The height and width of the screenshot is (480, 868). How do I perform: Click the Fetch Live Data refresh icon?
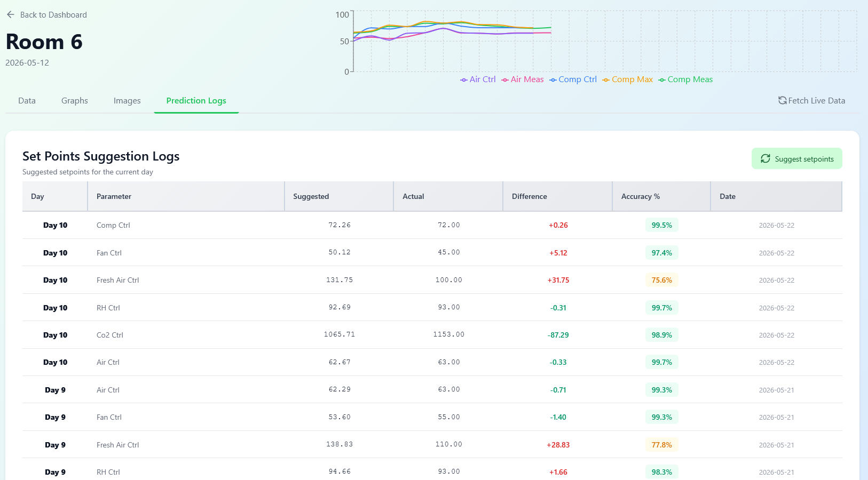783,100
